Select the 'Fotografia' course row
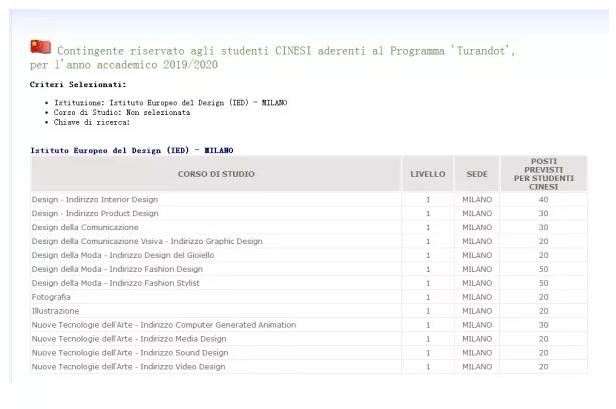Image resolution: width=616 pixels, height=409 pixels. pyautogui.click(x=309, y=297)
